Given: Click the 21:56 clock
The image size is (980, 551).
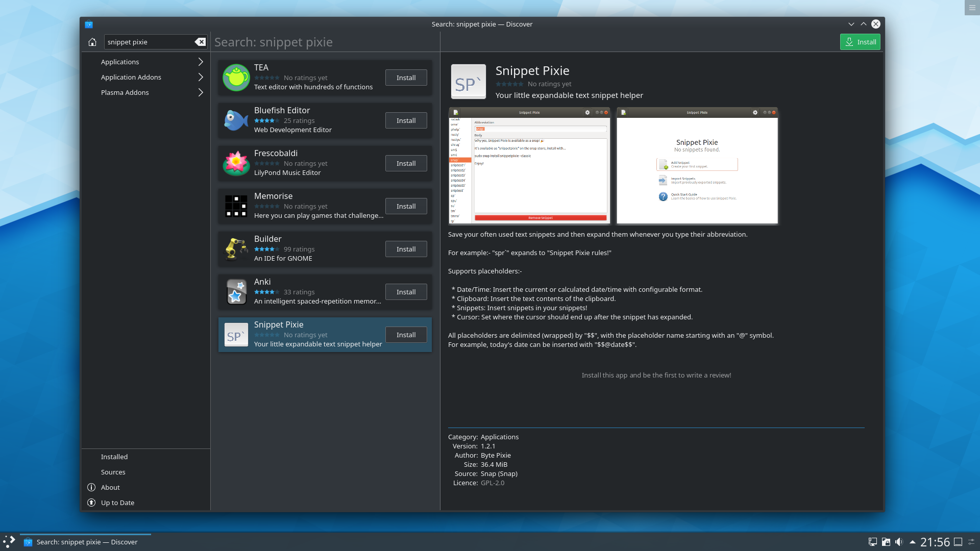Looking at the screenshot, I should click(x=935, y=542).
